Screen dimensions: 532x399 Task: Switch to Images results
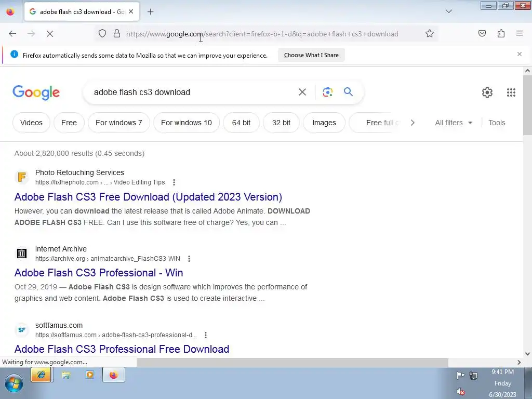(324, 123)
